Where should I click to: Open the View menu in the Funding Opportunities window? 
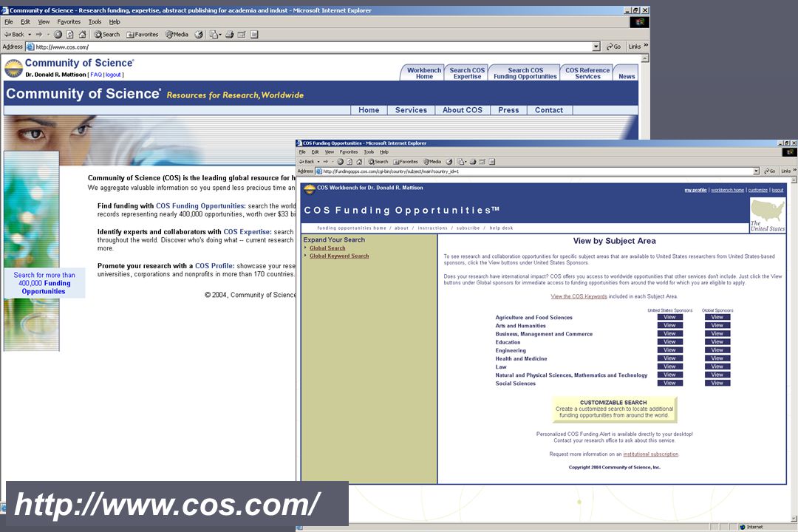(x=330, y=152)
